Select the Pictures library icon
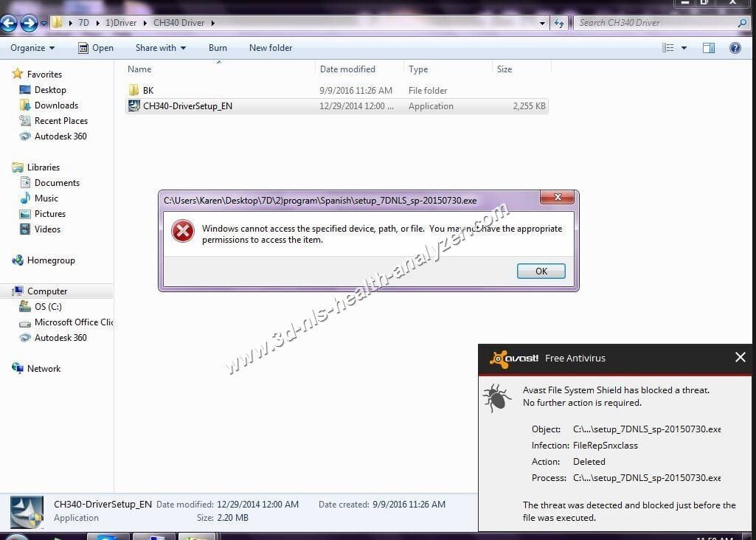Viewport: 756px width, 540px height. pyautogui.click(x=49, y=213)
